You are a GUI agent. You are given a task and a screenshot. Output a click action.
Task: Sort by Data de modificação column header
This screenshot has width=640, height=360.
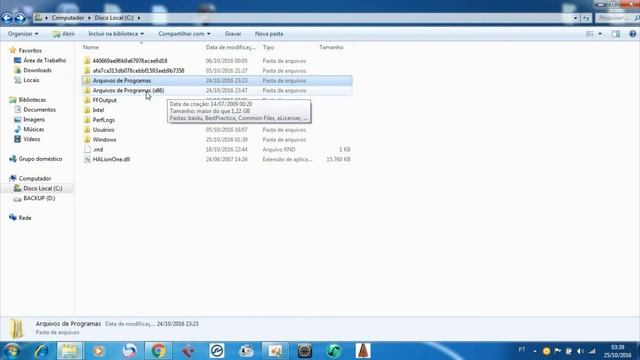click(230, 47)
